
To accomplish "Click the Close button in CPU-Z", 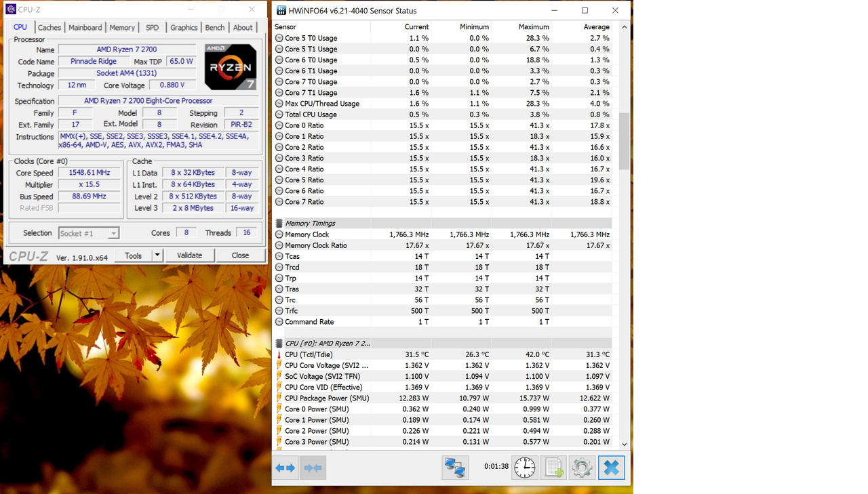I will [x=240, y=255].
